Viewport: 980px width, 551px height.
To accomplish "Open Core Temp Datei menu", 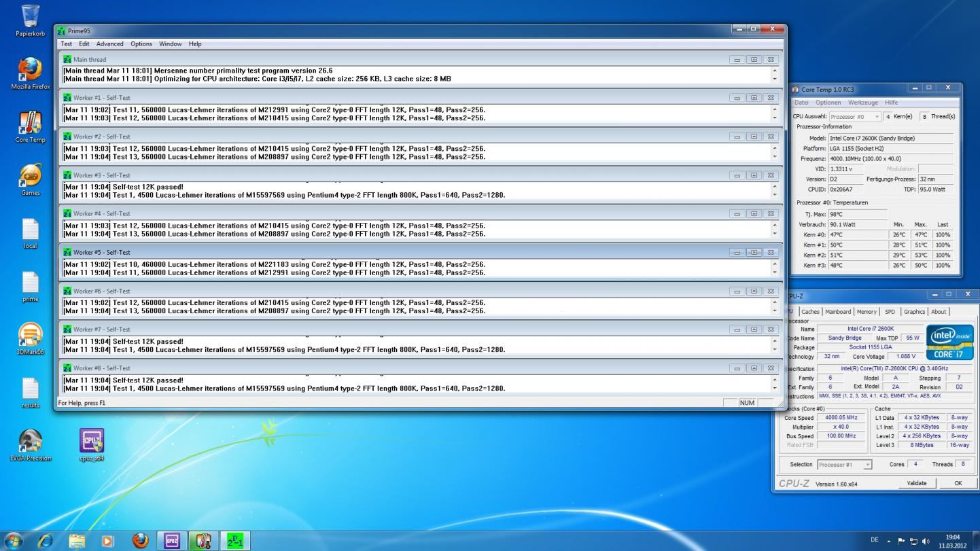I will tap(802, 103).
